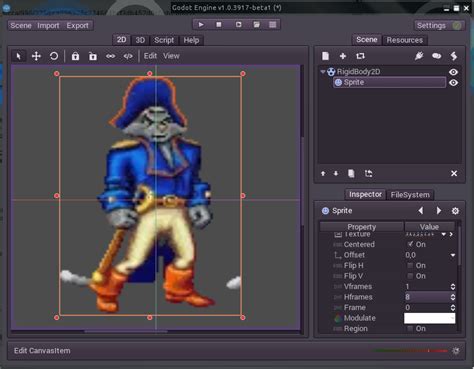Toggle visibility of Sprite node

(453, 83)
